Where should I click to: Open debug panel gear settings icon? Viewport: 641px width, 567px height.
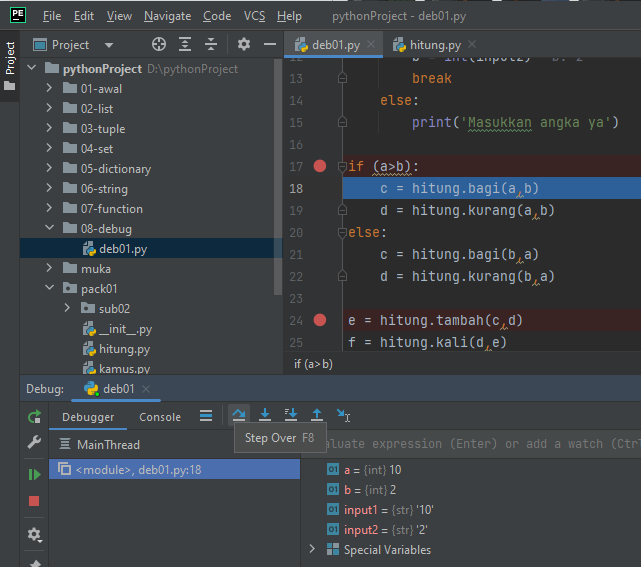(34, 535)
